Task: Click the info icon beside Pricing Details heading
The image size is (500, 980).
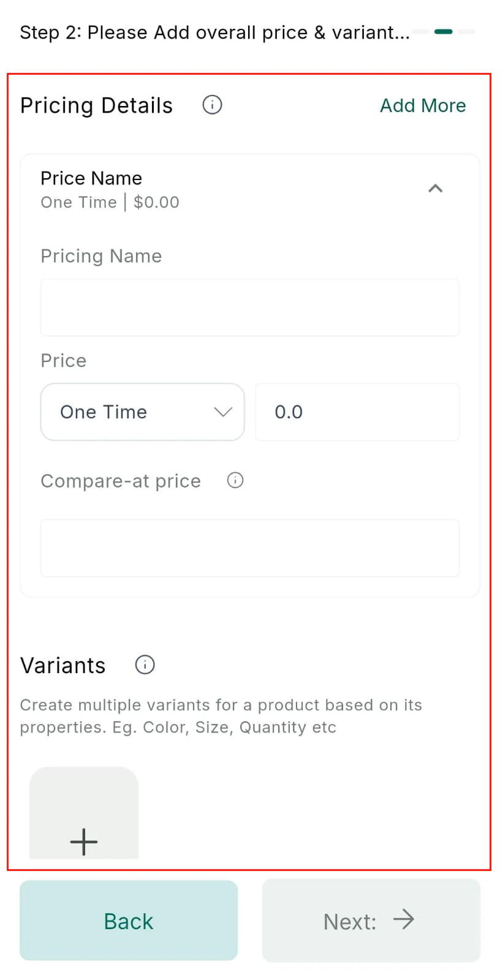Action: [211, 105]
